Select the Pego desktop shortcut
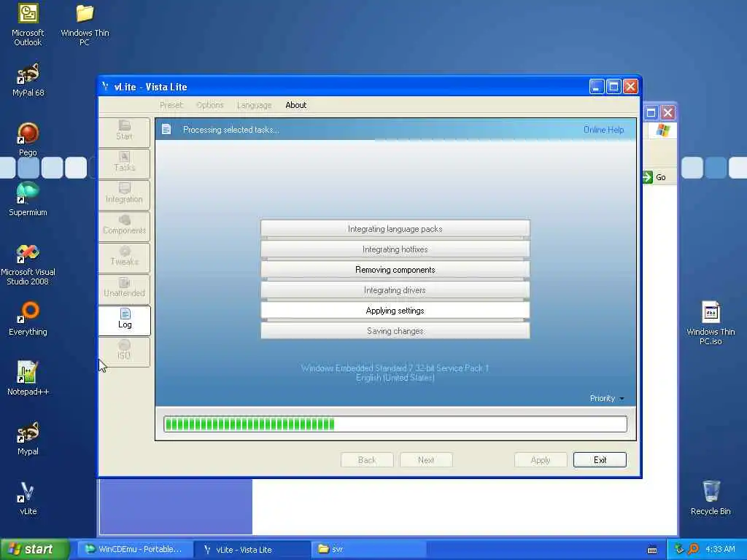This screenshot has width=747, height=560. coord(28,139)
